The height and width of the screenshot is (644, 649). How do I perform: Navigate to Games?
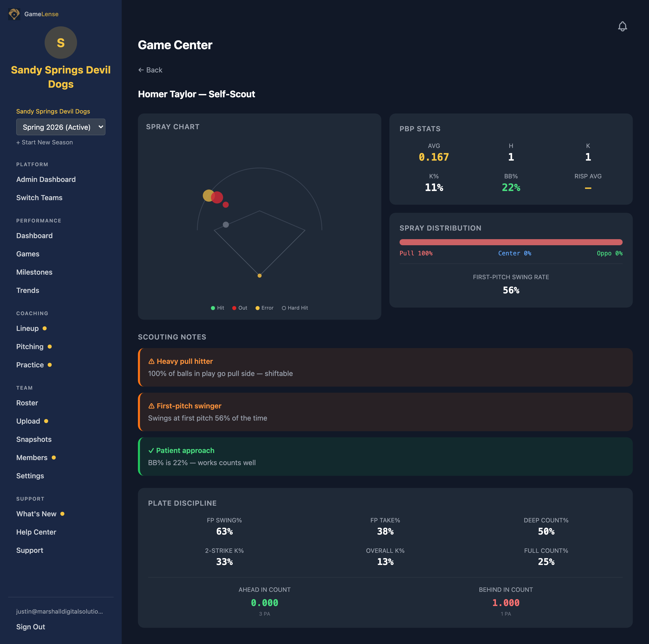(x=28, y=254)
